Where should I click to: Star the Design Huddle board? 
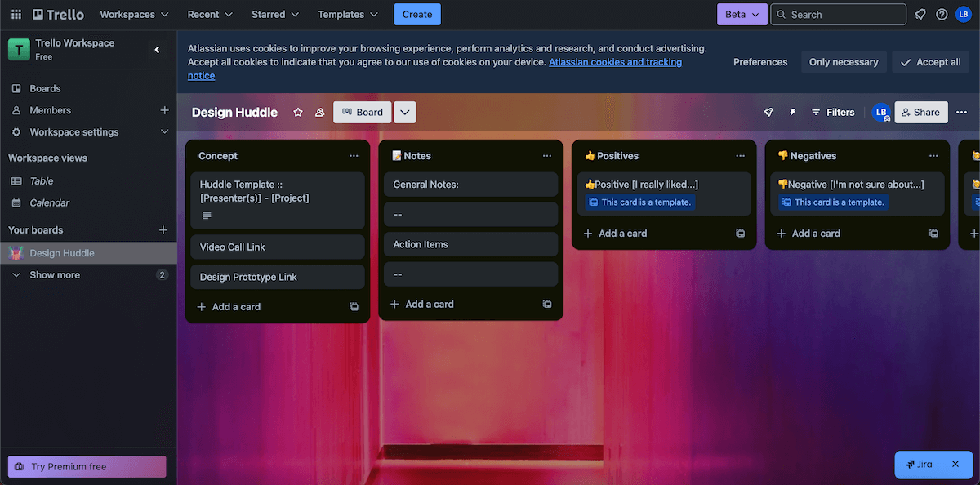point(298,113)
